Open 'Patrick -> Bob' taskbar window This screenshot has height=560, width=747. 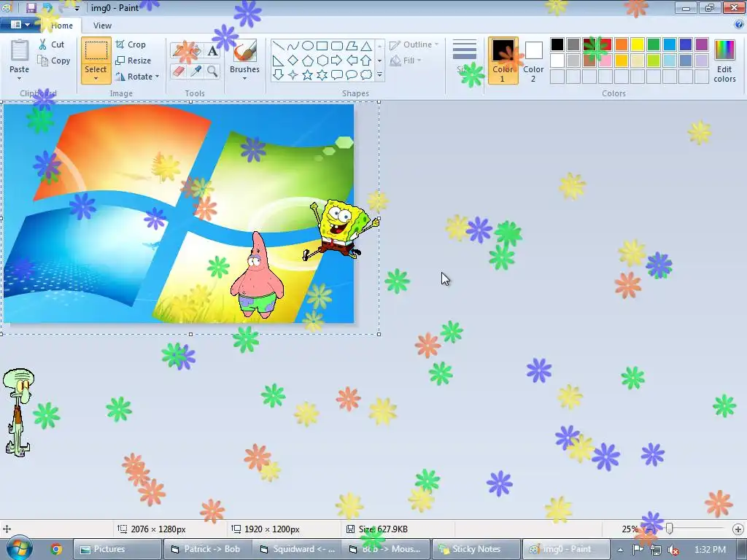pyautogui.click(x=206, y=549)
